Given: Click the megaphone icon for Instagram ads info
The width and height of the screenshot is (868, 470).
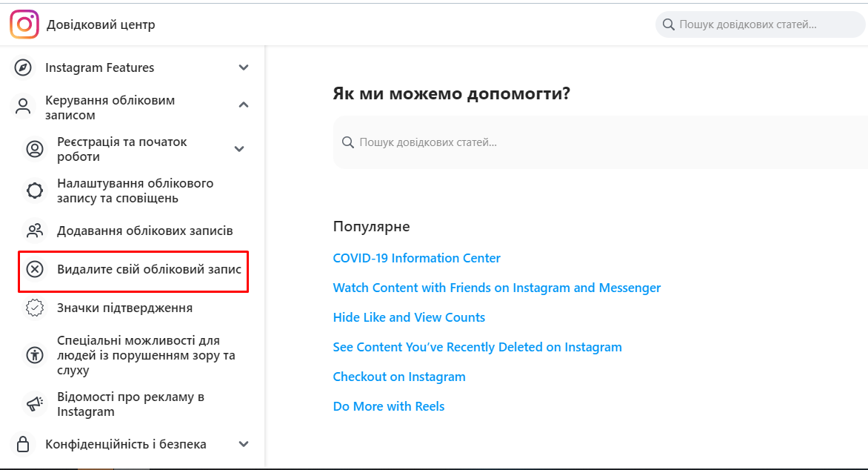Looking at the screenshot, I should 34,404.
